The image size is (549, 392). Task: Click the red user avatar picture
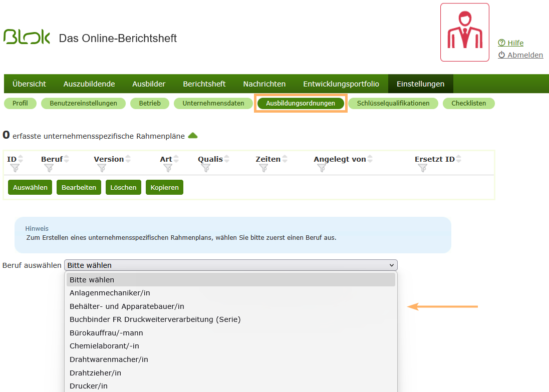click(465, 32)
